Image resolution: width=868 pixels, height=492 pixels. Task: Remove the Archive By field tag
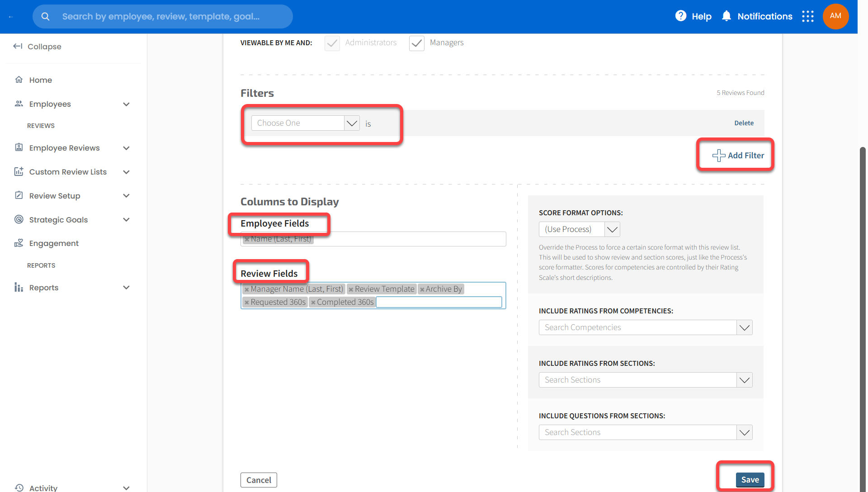pyautogui.click(x=422, y=289)
